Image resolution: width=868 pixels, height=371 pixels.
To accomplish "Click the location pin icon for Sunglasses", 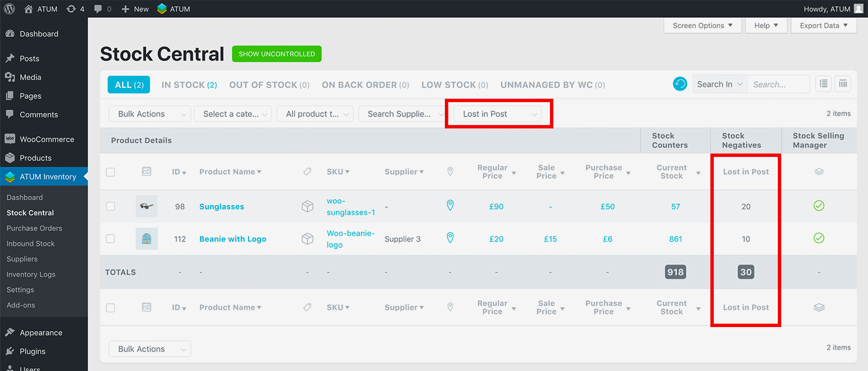I will pyautogui.click(x=450, y=205).
